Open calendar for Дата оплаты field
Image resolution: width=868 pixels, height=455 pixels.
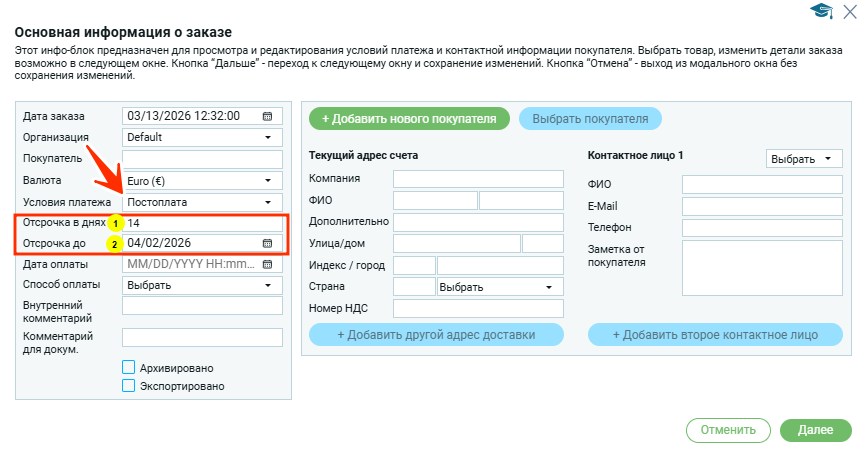(x=267, y=265)
